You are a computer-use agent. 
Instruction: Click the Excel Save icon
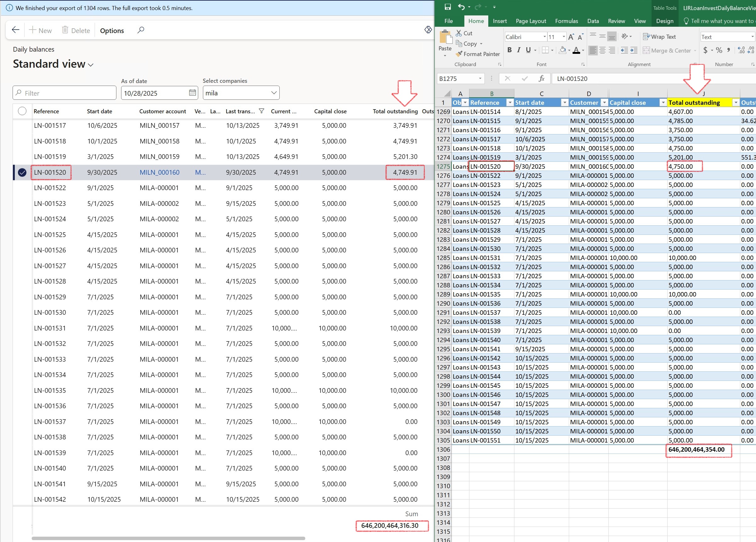(448, 7)
